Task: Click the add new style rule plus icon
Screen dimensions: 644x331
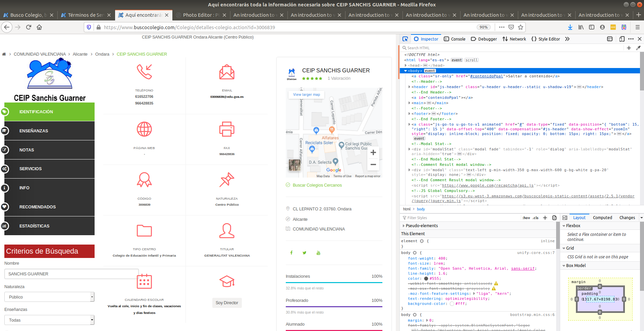Action: click(545, 218)
